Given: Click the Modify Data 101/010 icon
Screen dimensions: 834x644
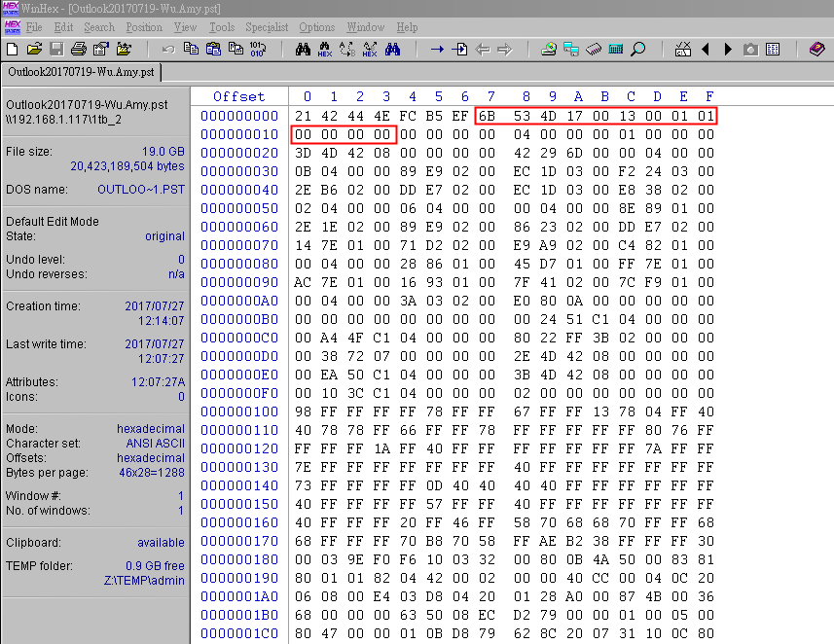Looking at the screenshot, I should [x=258, y=50].
